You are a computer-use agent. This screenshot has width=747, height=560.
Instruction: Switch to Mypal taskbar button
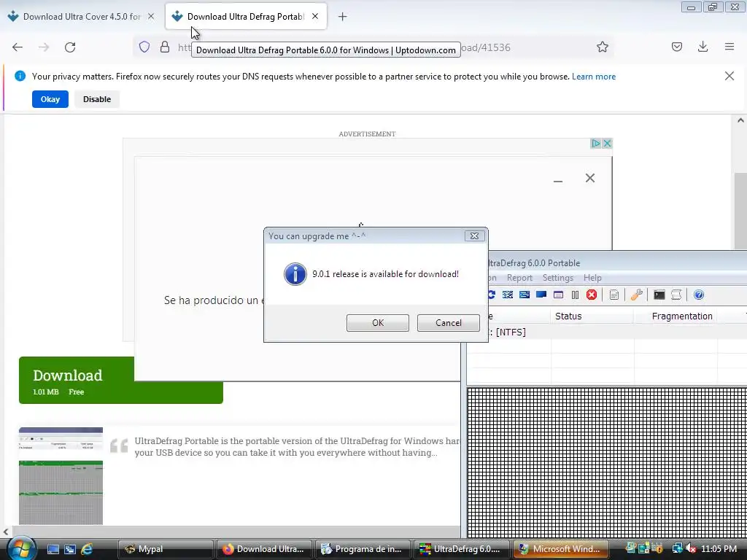[x=166, y=549]
